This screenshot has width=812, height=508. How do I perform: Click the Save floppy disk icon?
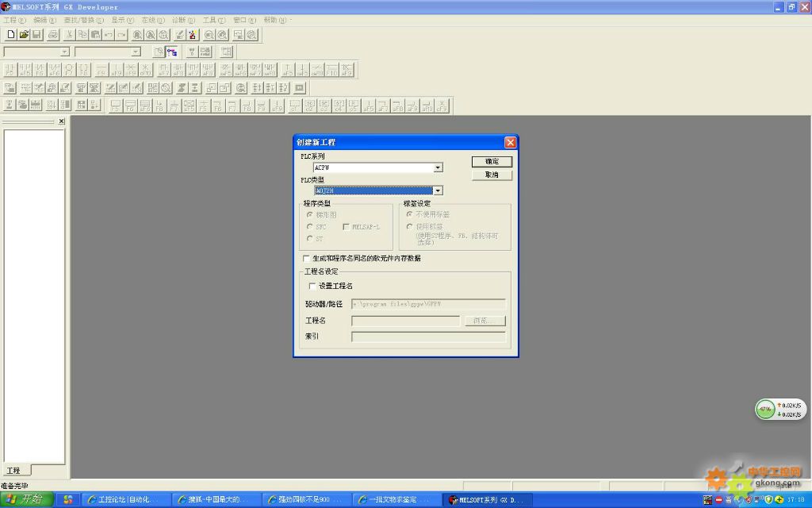coord(36,34)
